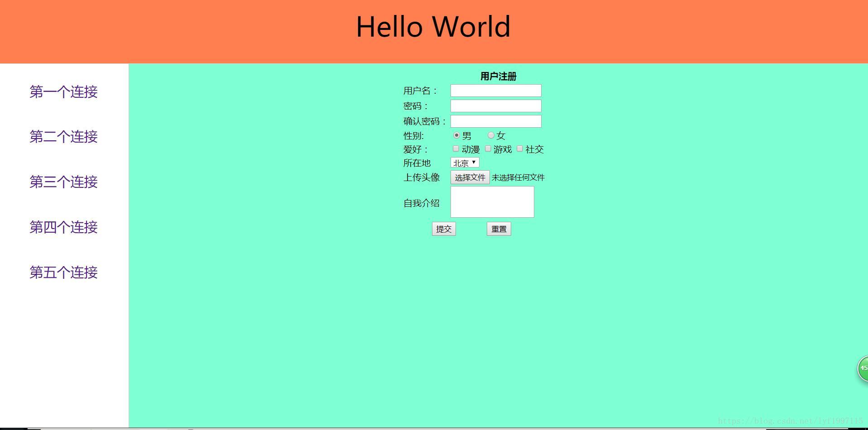Screen dimensions: 868x430
Task: Check the 游戏 hobby checkbox
Action: (488, 148)
